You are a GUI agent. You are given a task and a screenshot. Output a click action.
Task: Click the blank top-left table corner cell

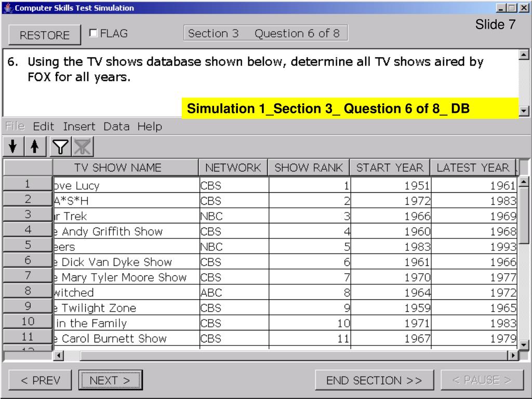point(28,168)
